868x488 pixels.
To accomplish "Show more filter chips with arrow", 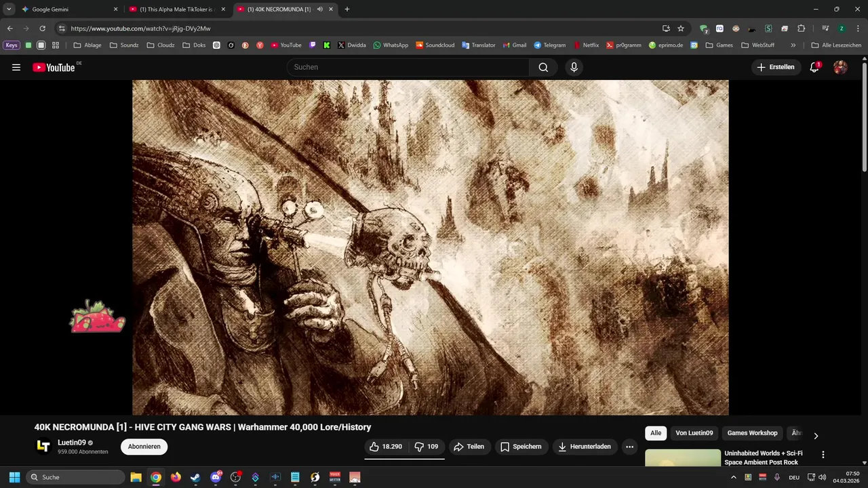I will coord(816,435).
